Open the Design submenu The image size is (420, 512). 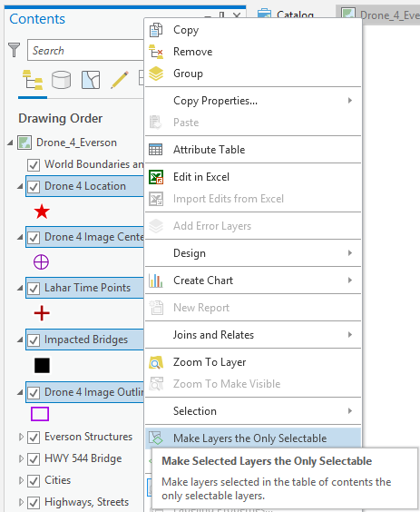pyautogui.click(x=253, y=253)
